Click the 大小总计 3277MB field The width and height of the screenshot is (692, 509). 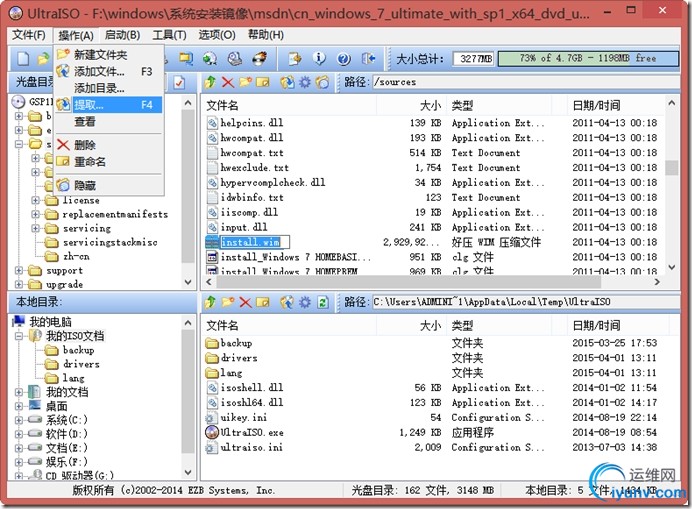click(x=474, y=58)
